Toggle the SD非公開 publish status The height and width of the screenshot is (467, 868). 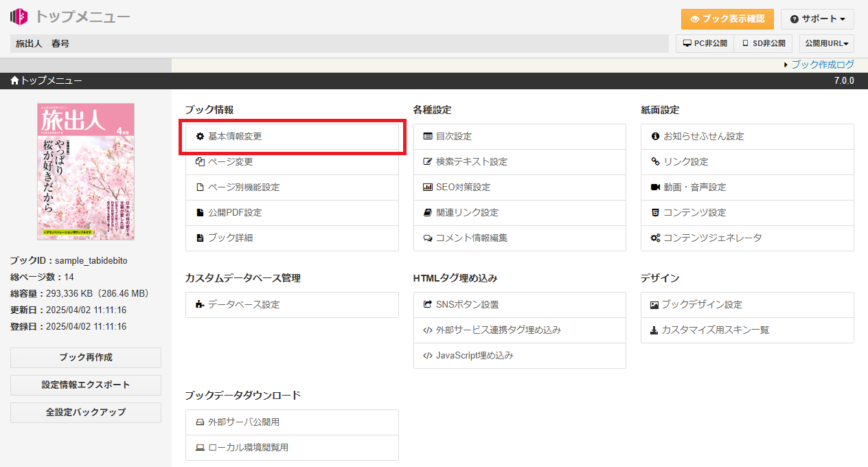pos(763,43)
